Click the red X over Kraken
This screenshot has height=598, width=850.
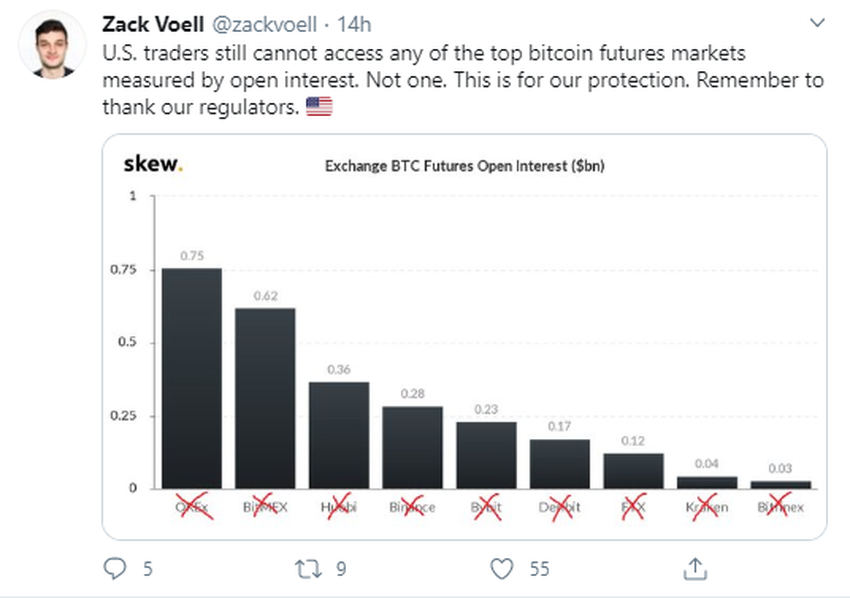click(x=708, y=507)
